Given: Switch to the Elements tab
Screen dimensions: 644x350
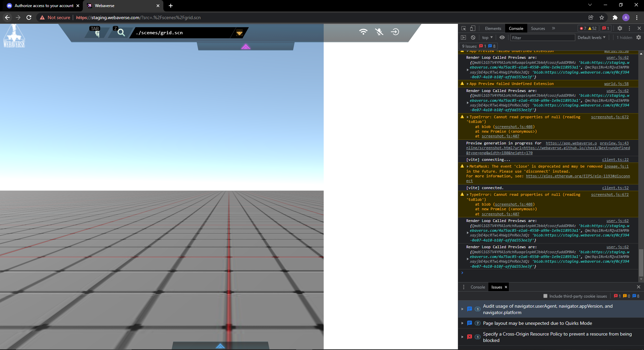Looking at the screenshot, I should click(x=493, y=29).
